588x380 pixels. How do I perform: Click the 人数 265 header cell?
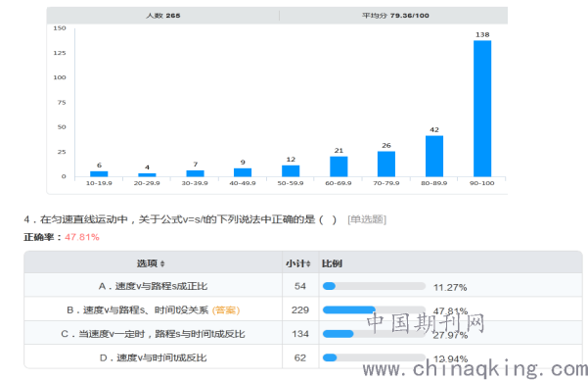click(x=163, y=16)
